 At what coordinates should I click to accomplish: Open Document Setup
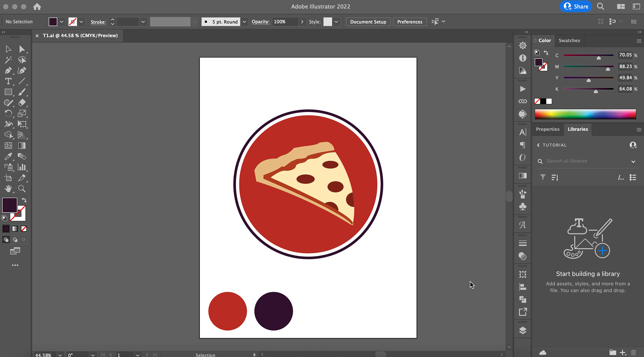[x=368, y=22]
